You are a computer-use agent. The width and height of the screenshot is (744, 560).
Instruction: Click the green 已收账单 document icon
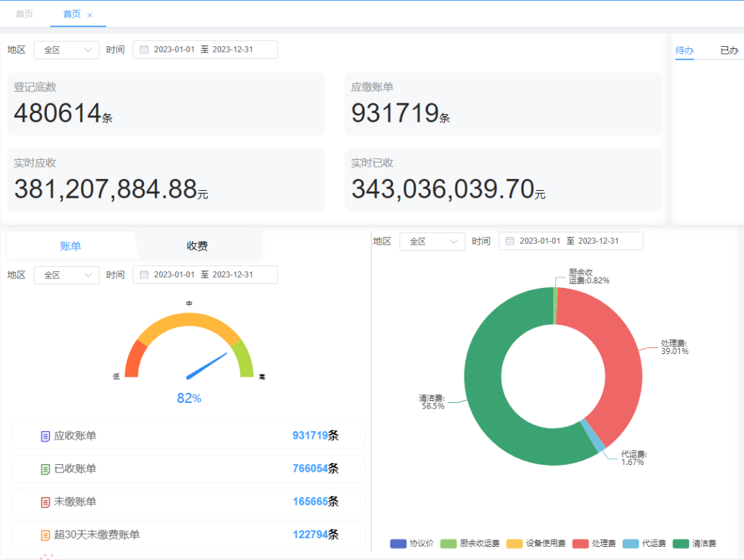click(45, 469)
